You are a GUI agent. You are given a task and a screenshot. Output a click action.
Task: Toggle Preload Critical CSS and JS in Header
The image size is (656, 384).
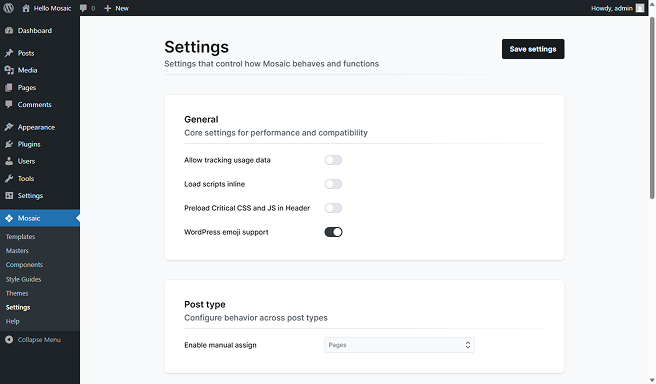coord(333,208)
